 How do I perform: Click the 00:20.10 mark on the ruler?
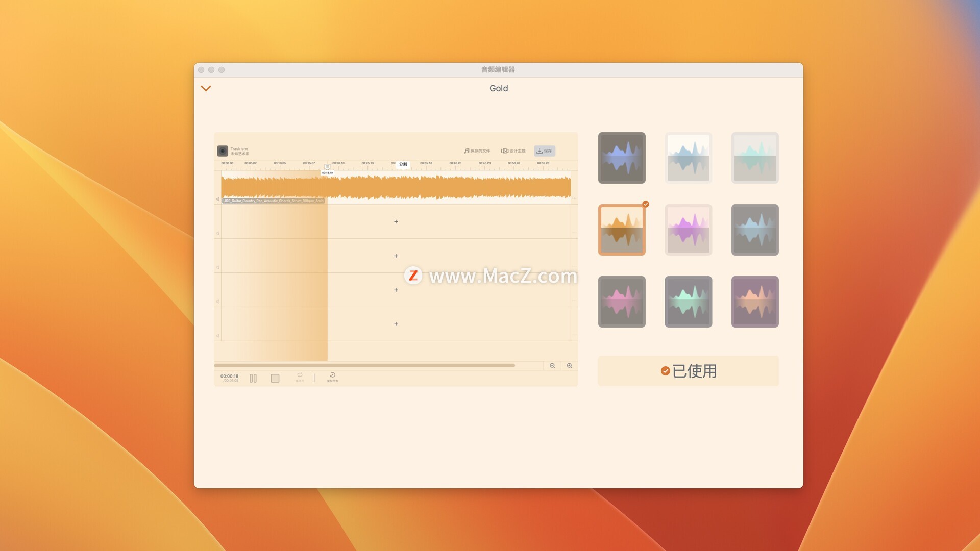[338, 163]
